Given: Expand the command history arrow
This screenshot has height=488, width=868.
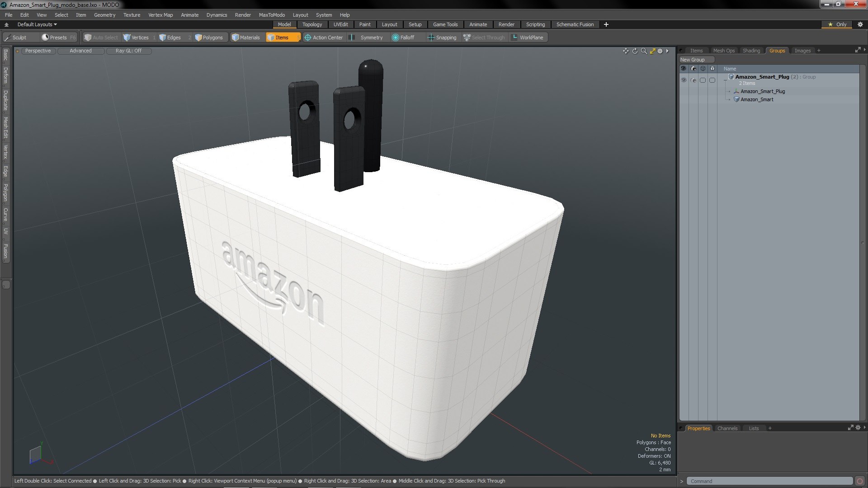Looking at the screenshot, I should coord(682,481).
